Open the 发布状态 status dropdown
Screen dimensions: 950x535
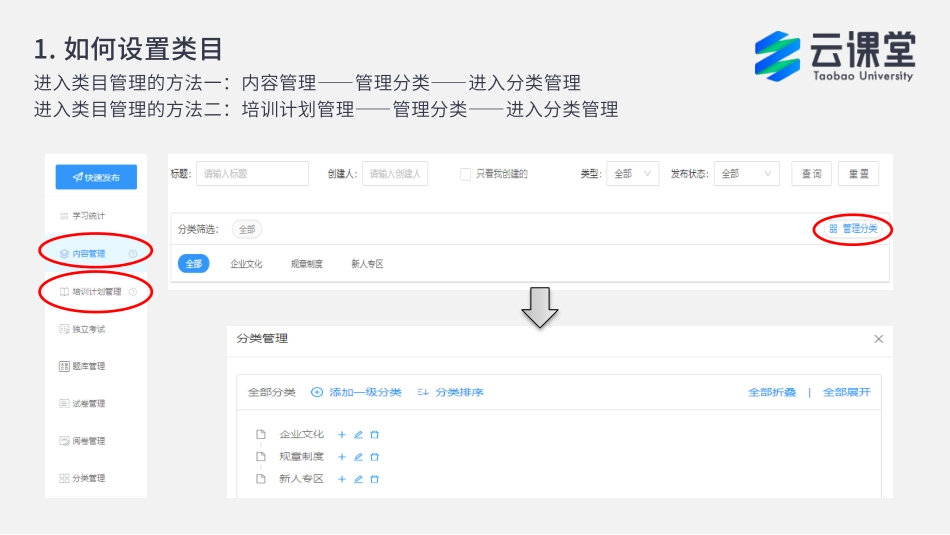click(x=746, y=174)
